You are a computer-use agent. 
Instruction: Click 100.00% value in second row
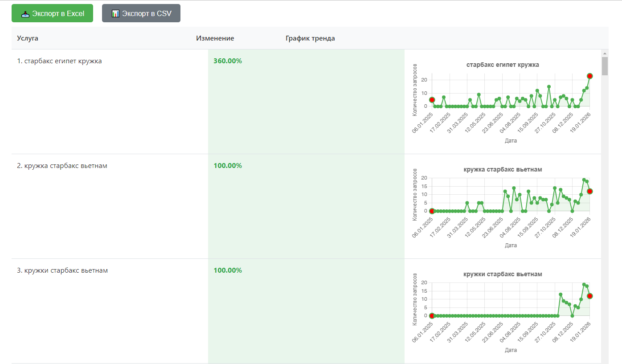click(228, 166)
